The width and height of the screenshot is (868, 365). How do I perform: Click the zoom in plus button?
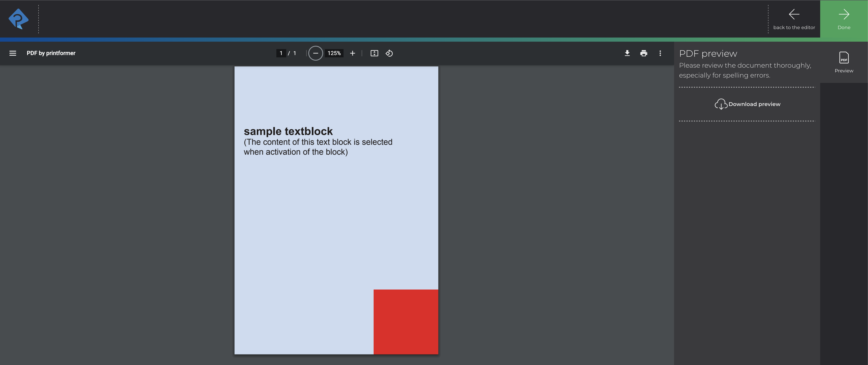tap(352, 53)
